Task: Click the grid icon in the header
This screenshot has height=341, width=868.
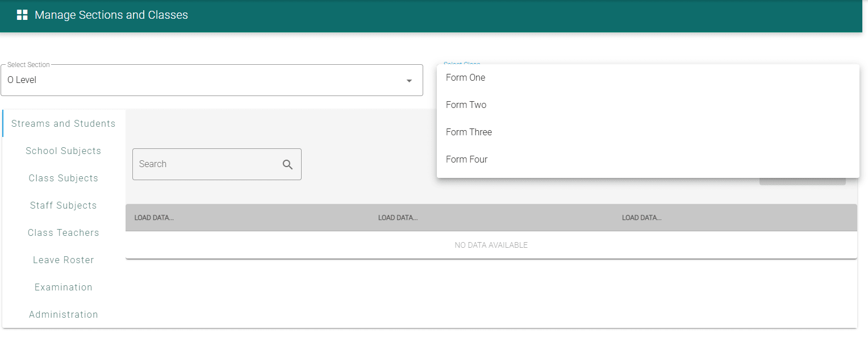Action: tap(22, 15)
